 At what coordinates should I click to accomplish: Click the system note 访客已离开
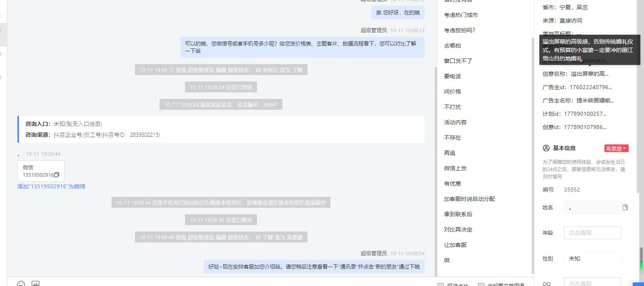tap(221, 220)
